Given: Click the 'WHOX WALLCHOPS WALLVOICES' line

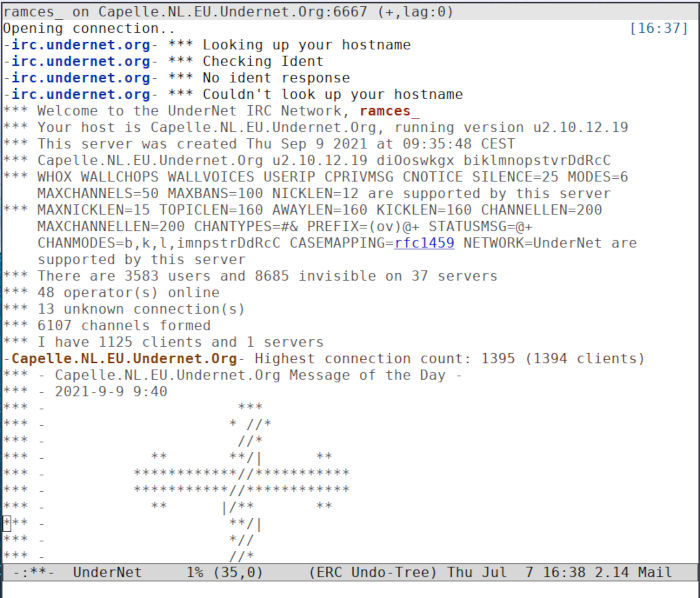Looking at the screenshot, I should [x=316, y=177].
